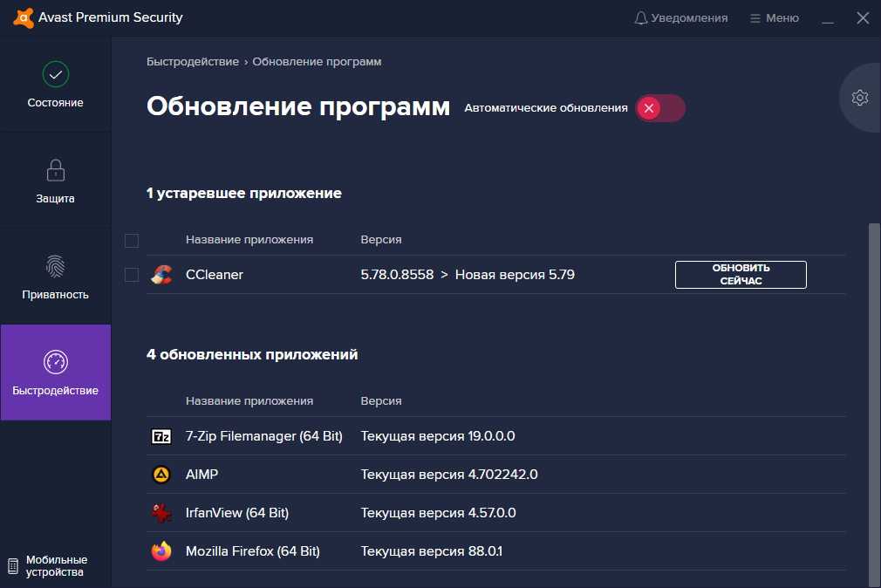Image resolution: width=881 pixels, height=588 pixels.
Task: Open settings gear icon
Action: [860, 98]
